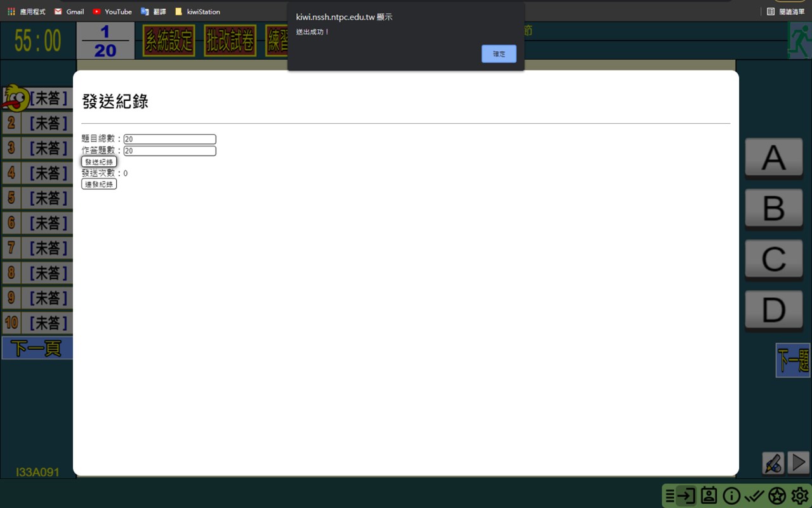Click the 55:00 countdown timer
The width and height of the screenshot is (812, 508).
38,41
